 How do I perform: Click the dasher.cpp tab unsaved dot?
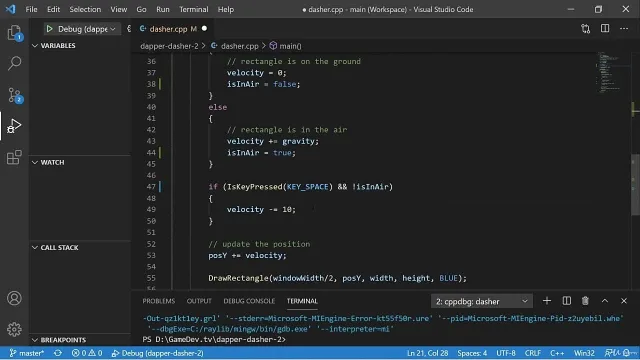pyautogui.click(x=204, y=29)
